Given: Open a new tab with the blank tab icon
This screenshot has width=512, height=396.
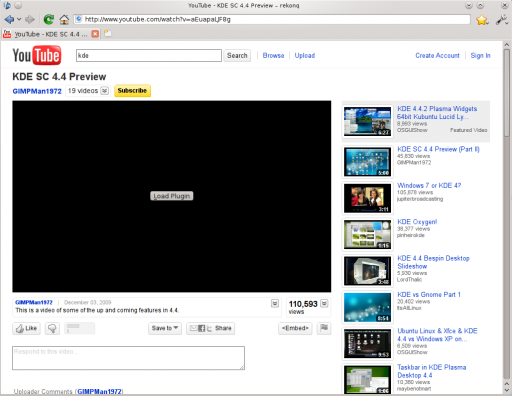Looking at the screenshot, I should click(x=107, y=33).
